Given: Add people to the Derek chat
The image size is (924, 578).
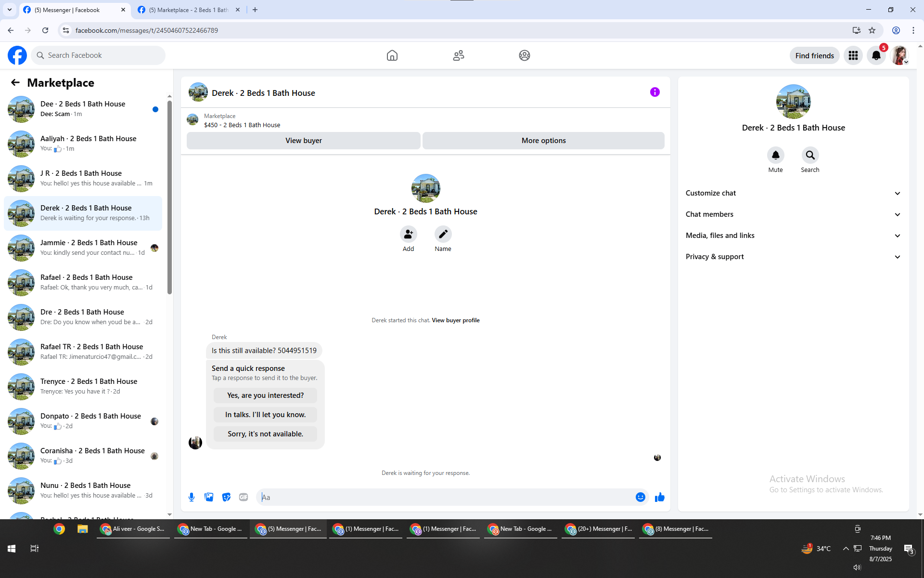Looking at the screenshot, I should click(409, 234).
